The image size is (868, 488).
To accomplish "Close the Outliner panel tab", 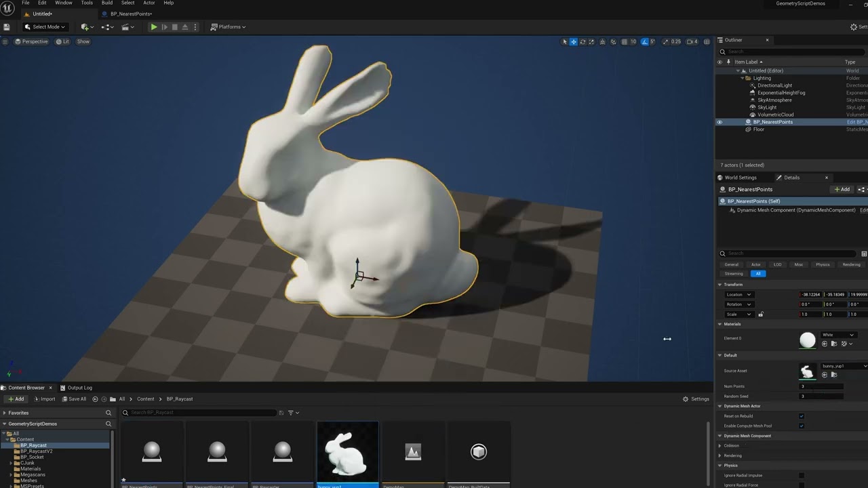I will tap(767, 40).
